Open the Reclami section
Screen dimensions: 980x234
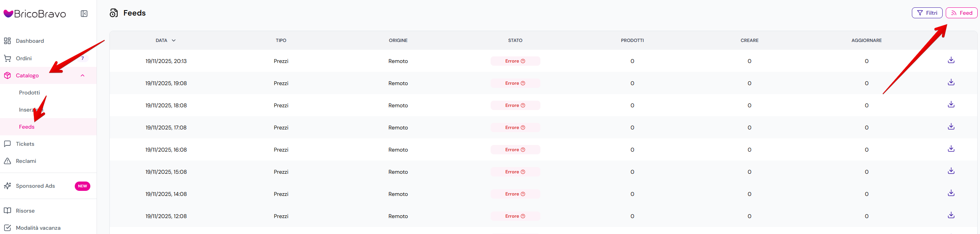click(x=26, y=161)
